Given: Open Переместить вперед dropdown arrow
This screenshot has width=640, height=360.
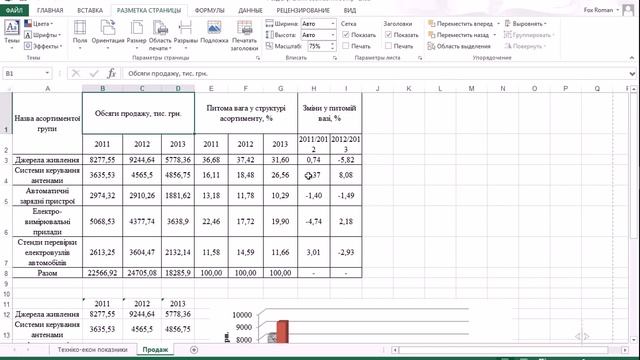Looking at the screenshot, I should (498, 24).
